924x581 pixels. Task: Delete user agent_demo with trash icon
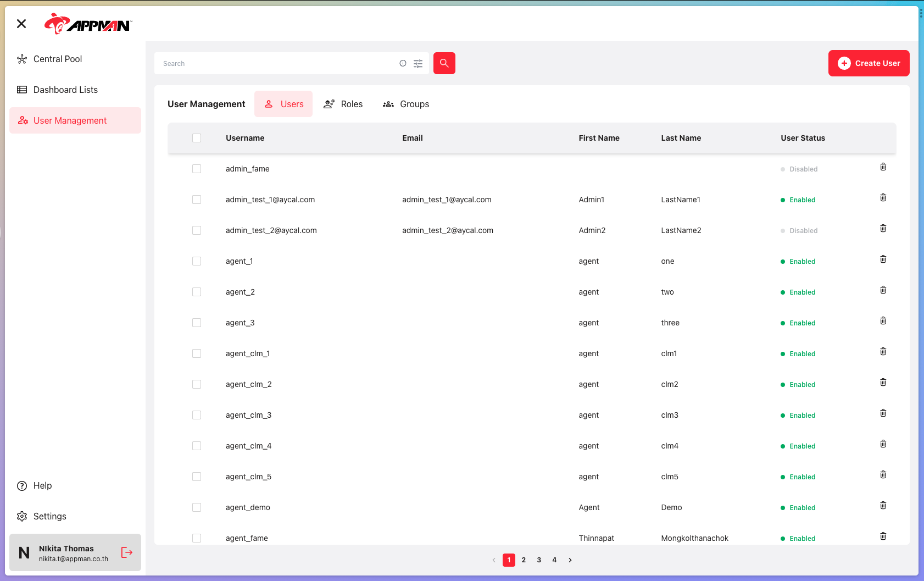click(x=883, y=505)
